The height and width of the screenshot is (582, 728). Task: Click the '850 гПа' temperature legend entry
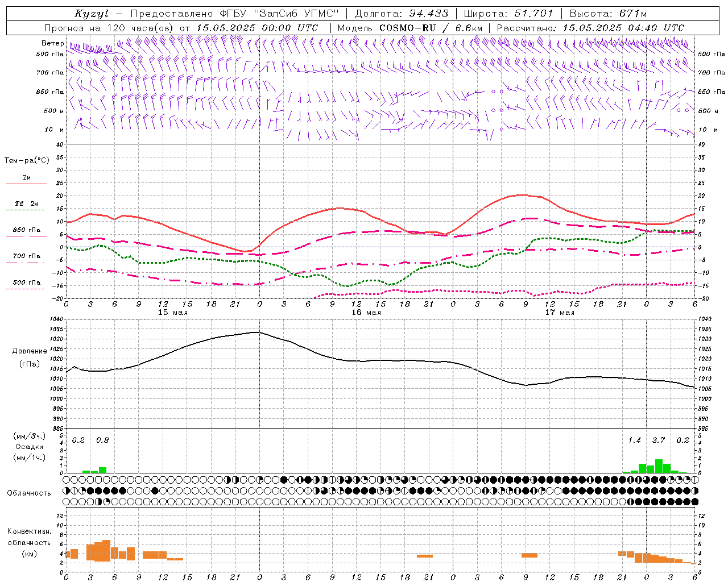pyautogui.click(x=26, y=230)
